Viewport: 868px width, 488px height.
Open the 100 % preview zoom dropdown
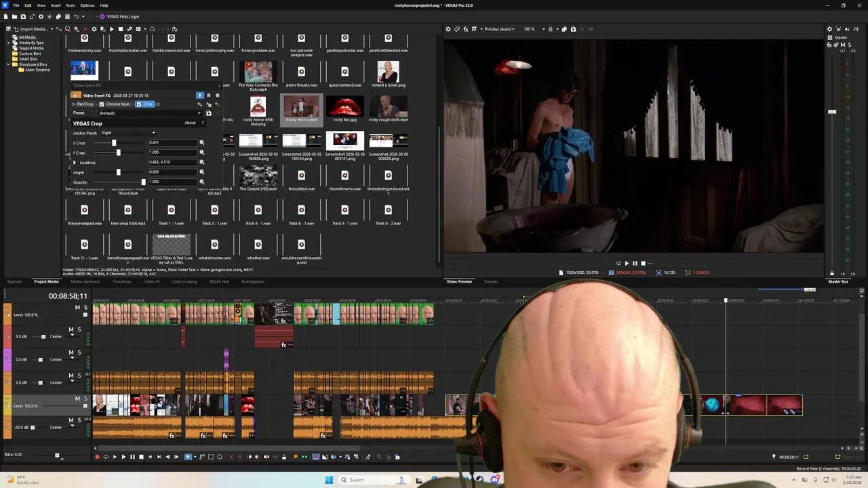click(534, 29)
